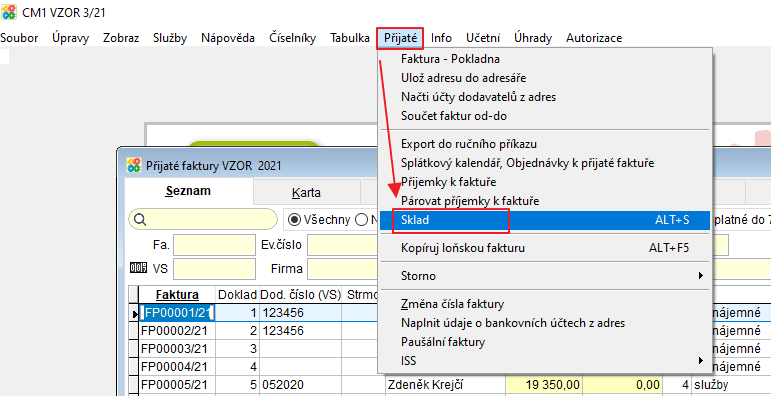The image size is (771, 396).
Task: Open the Učetní menu
Action: (483, 38)
